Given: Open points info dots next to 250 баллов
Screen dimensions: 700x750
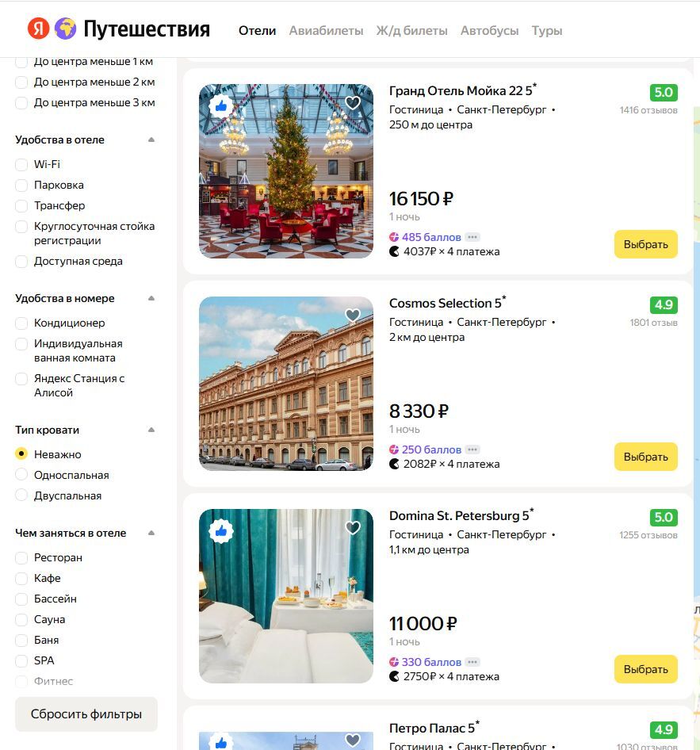Looking at the screenshot, I should pos(472,450).
